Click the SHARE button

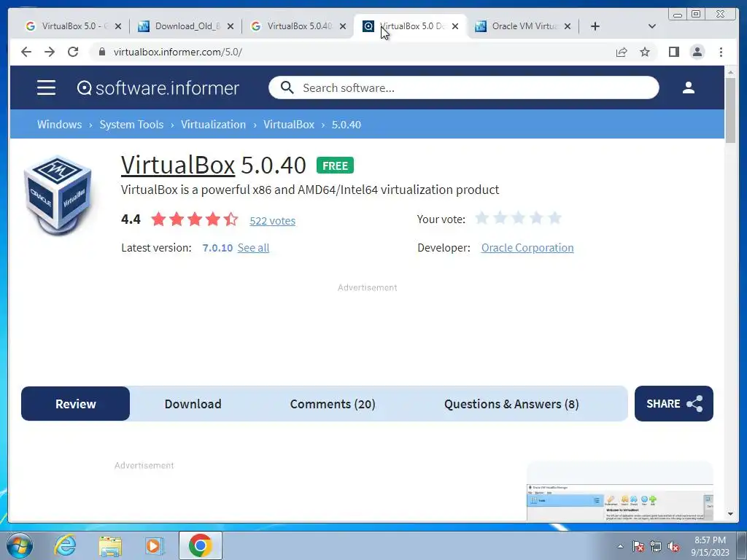tap(673, 404)
